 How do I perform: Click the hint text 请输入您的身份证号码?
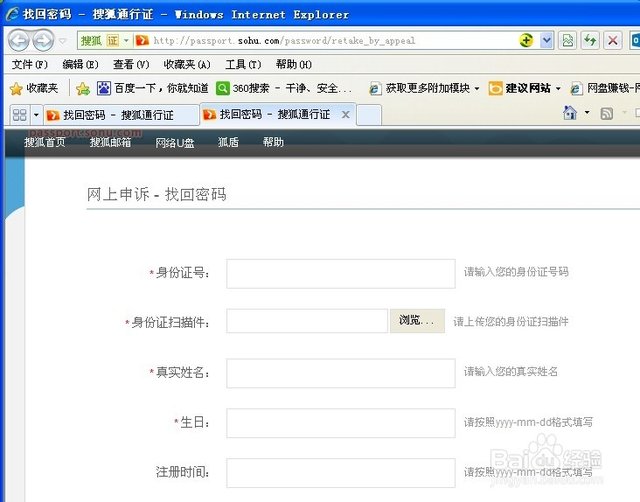click(x=516, y=272)
